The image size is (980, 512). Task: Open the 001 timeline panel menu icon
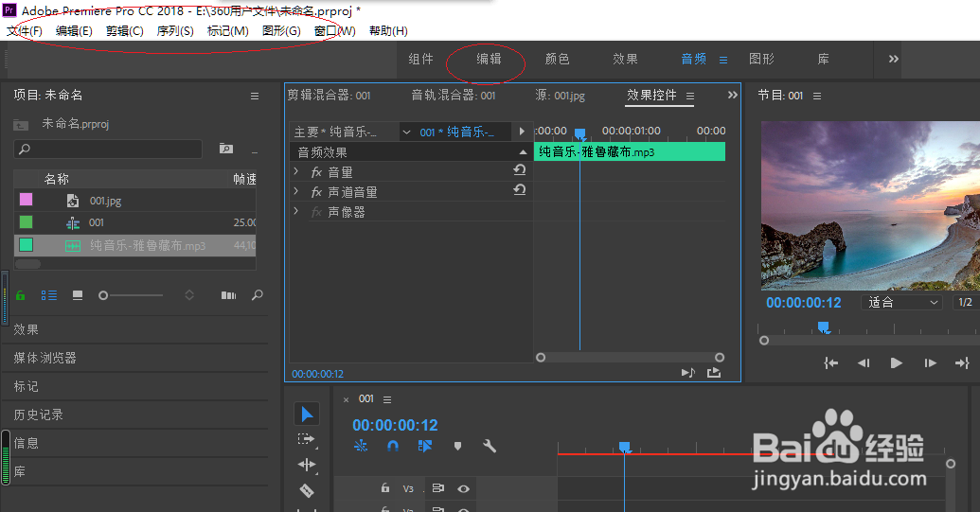point(387,399)
